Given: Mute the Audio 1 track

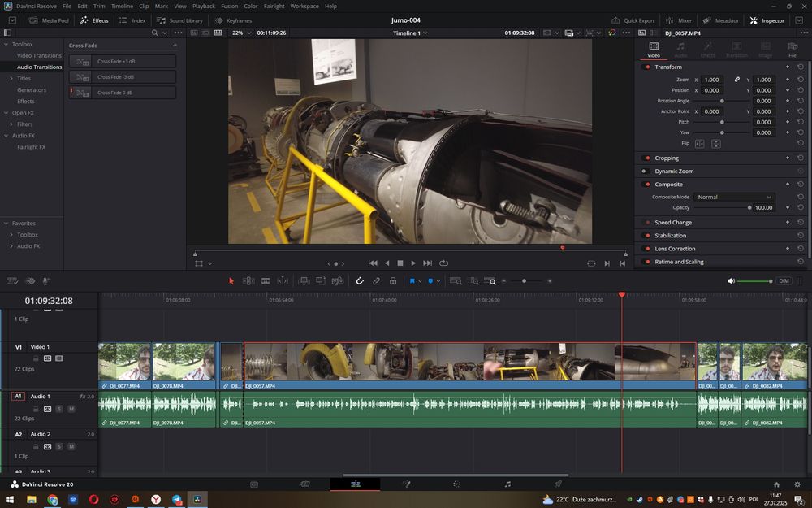Looking at the screenshot, I should (x=71, y=409).
